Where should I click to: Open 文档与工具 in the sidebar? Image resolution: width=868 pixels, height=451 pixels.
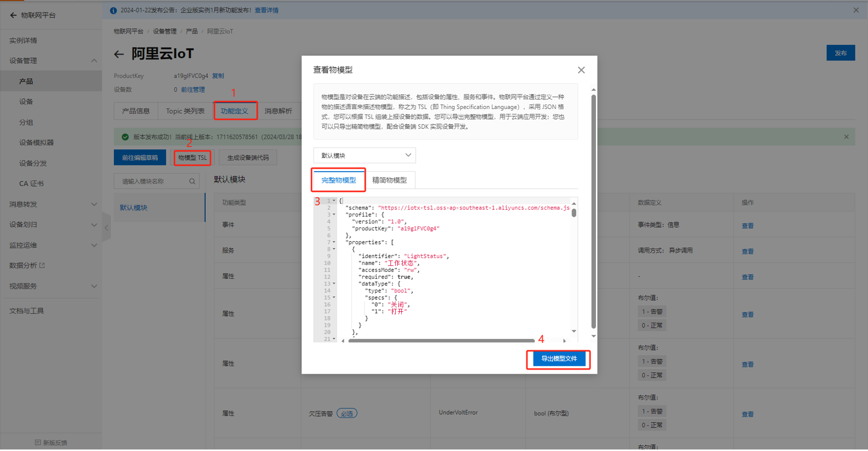26,311
